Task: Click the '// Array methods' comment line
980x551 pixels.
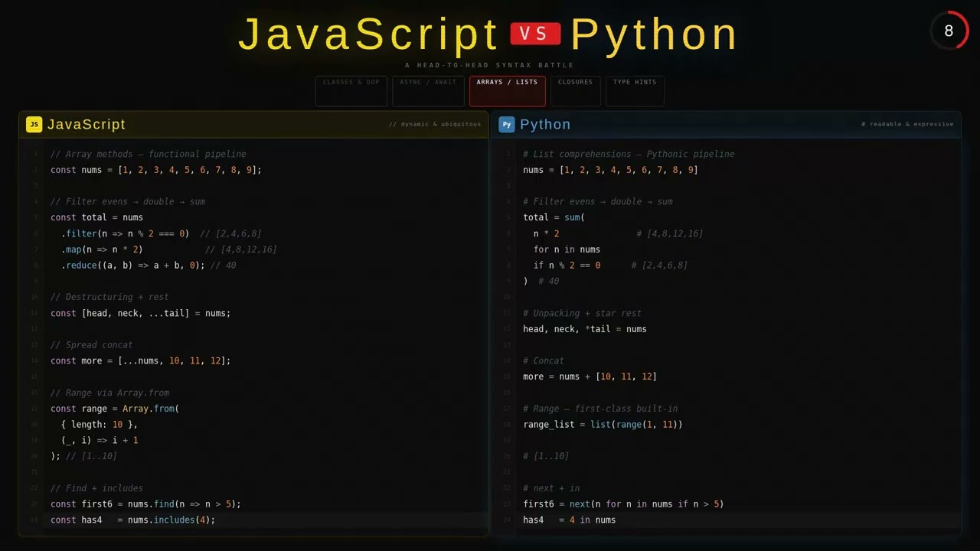Action: point(149,154)
